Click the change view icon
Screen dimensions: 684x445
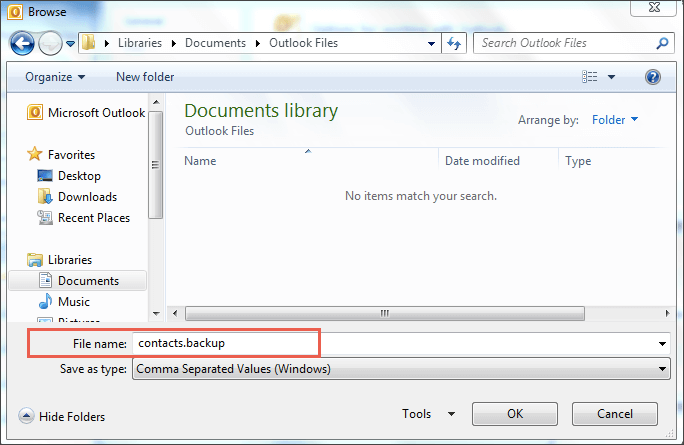coord(590,77)
